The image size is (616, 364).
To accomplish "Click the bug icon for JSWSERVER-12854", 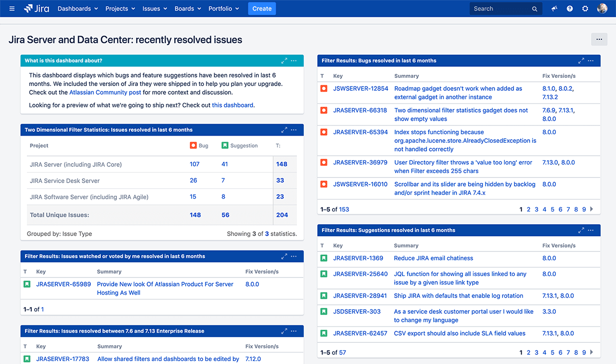I will [x=324, y=88].
